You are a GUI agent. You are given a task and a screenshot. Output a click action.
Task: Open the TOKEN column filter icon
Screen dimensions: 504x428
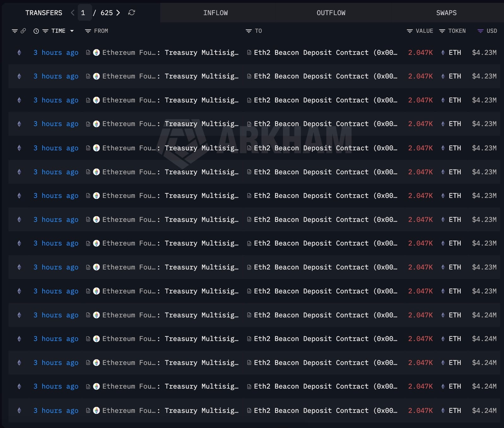pos(442,31)
